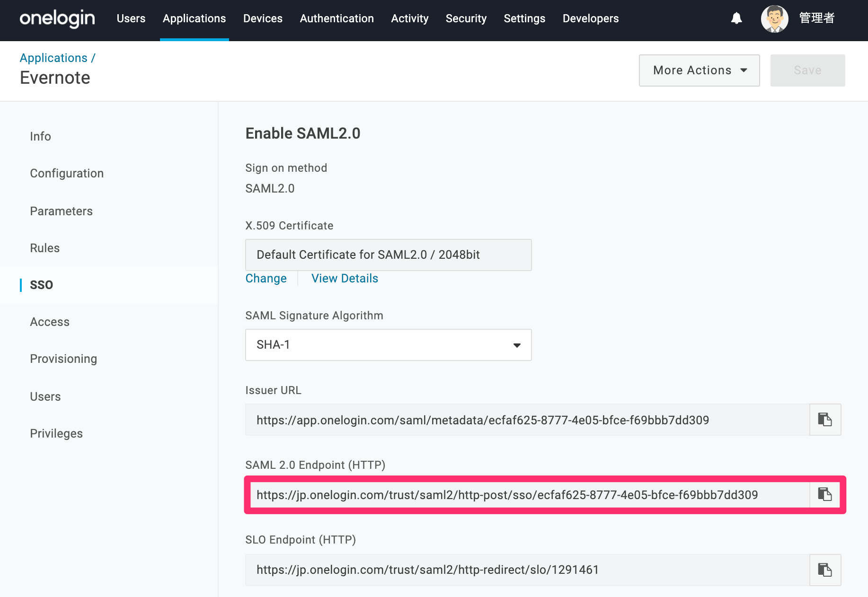This screenshot has width=868, height=597.
Task: Open the Authentication top menu
Action: coord(337,18)
